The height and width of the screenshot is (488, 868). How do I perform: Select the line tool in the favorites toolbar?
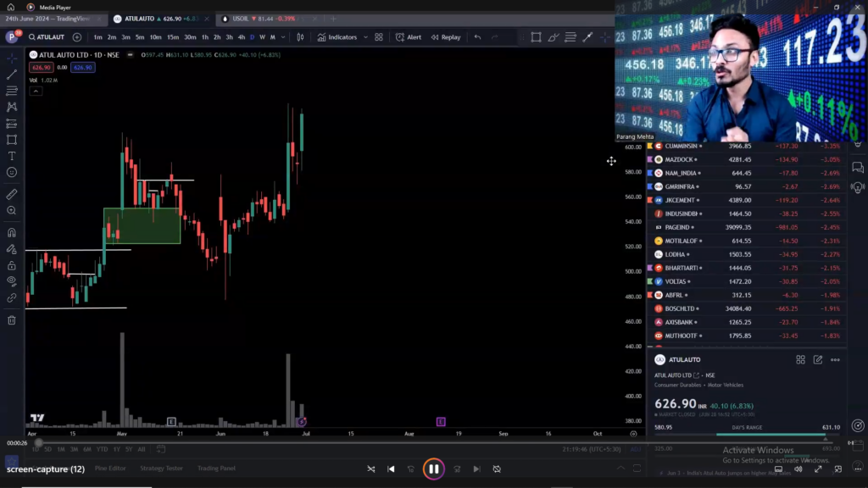click(587, 37)
